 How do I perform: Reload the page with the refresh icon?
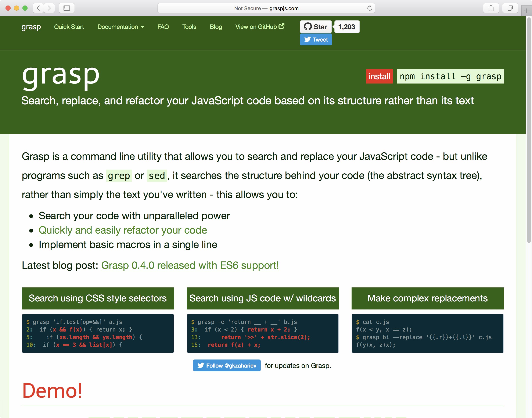click(x=369, y=8)
